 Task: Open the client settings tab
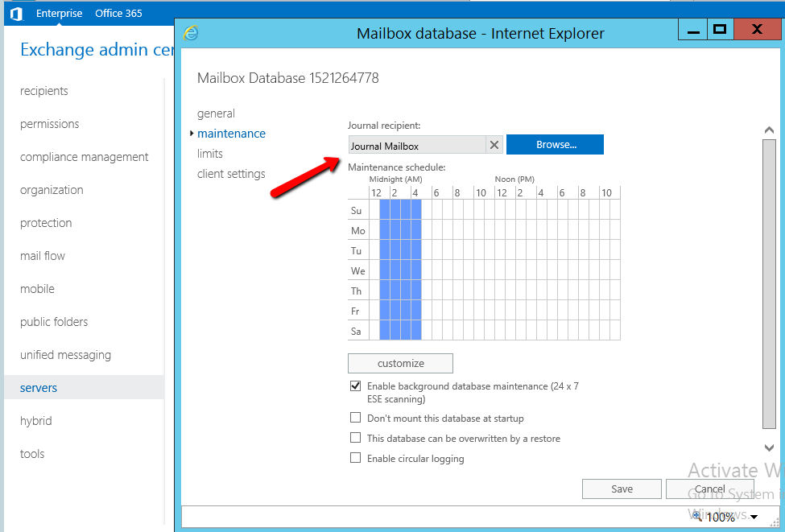coord(231,174)
